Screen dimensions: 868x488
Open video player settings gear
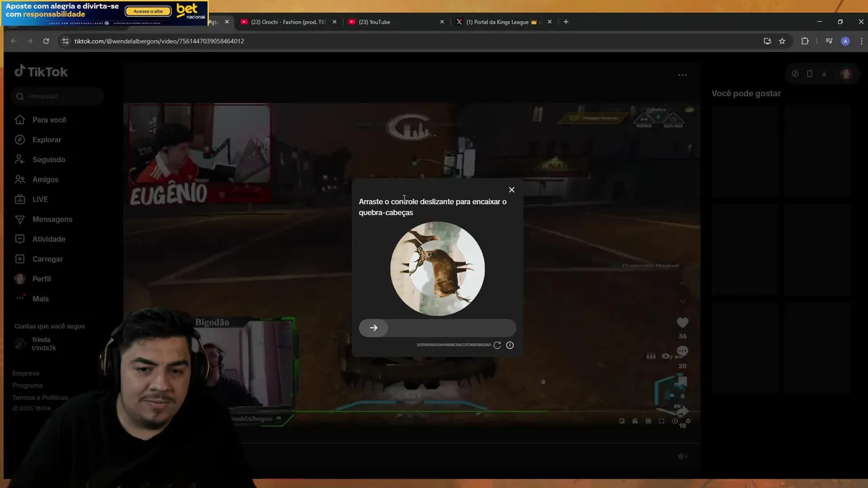pos(688,421)
